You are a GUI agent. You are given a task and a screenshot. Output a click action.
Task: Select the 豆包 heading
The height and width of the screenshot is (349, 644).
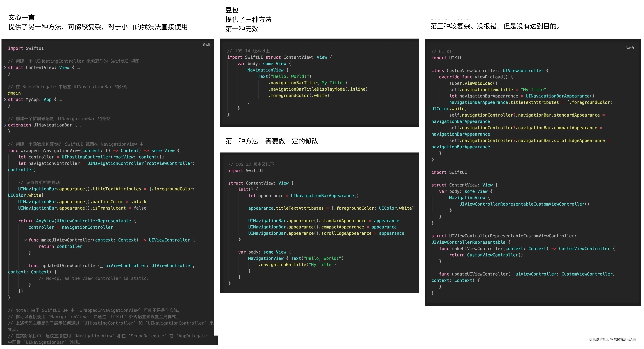pyautogui.click(x=232, y=11)
